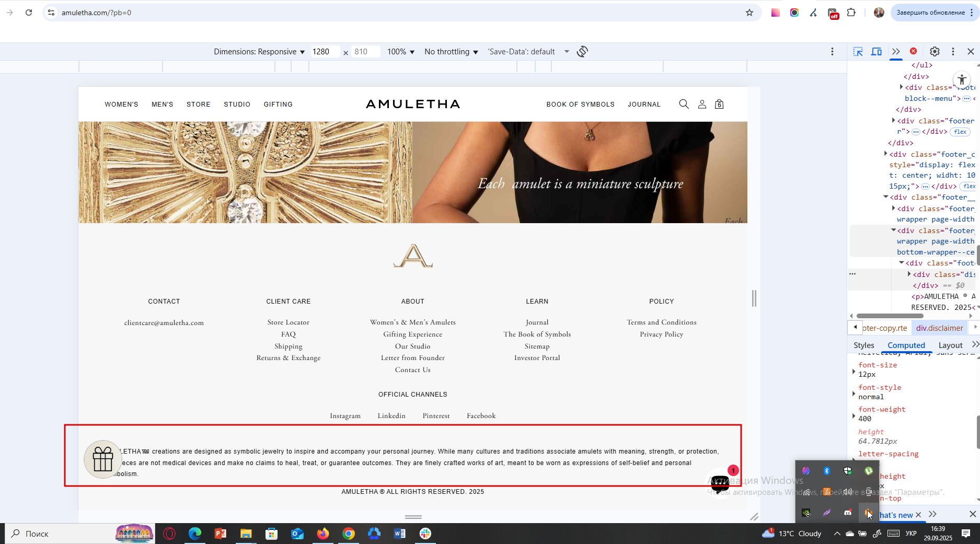Click the Bluetooth tray icon
Viewport: 980px width, 544px height.
(826, 471)
